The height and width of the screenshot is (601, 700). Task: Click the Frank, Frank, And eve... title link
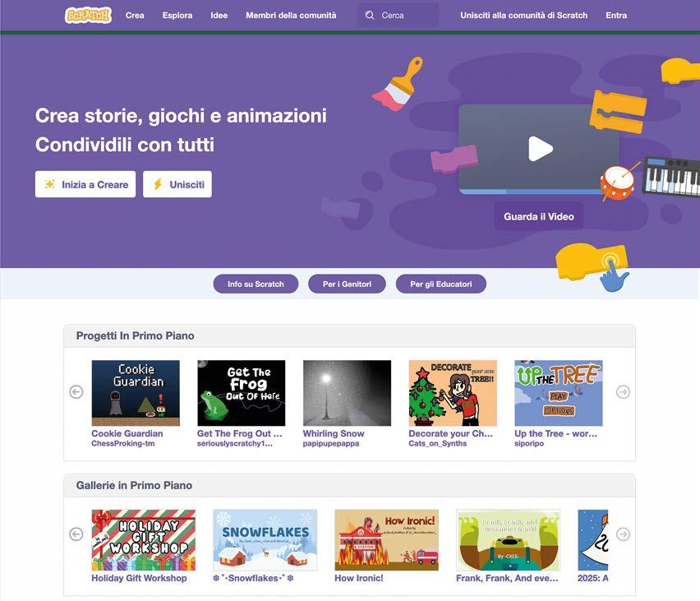(x=507, y=578)
